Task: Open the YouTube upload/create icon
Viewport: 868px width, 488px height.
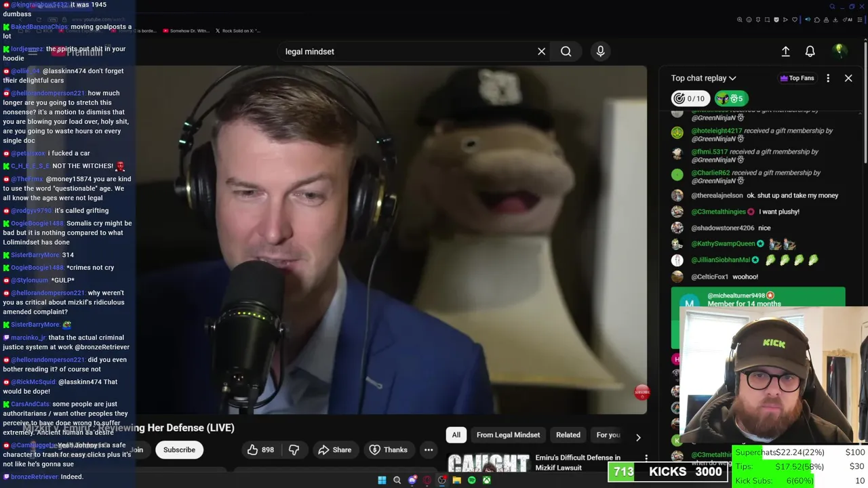Action: click(x=785, y=52)
